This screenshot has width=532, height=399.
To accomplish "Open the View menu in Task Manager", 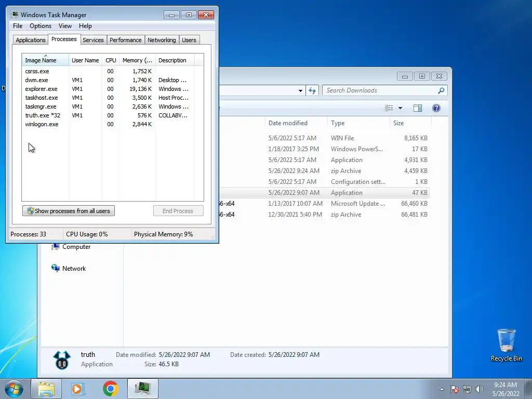I will 65,26.
